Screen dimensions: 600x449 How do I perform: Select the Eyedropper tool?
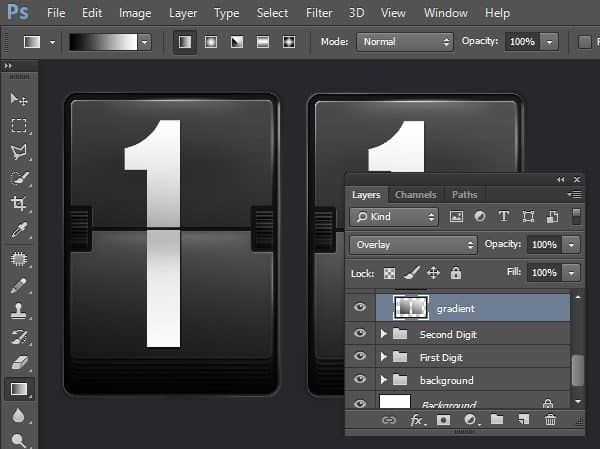coord(18,230)
